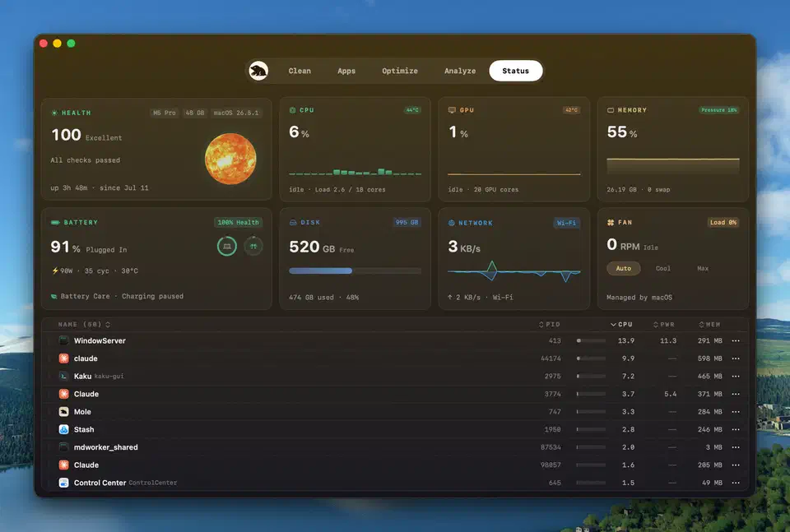Click the Wi-Fi network badge
Image resolution: width=790 pixels, height=532 pixels.
566,223
